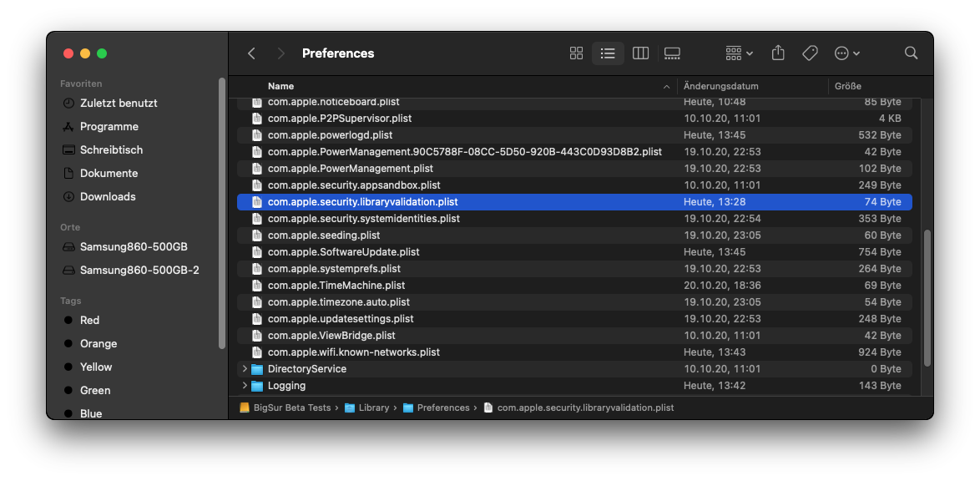Select com.apple.TimeMachine.plist file row
The width and height of the screenshot is (980, 481).
click(338, 286)
